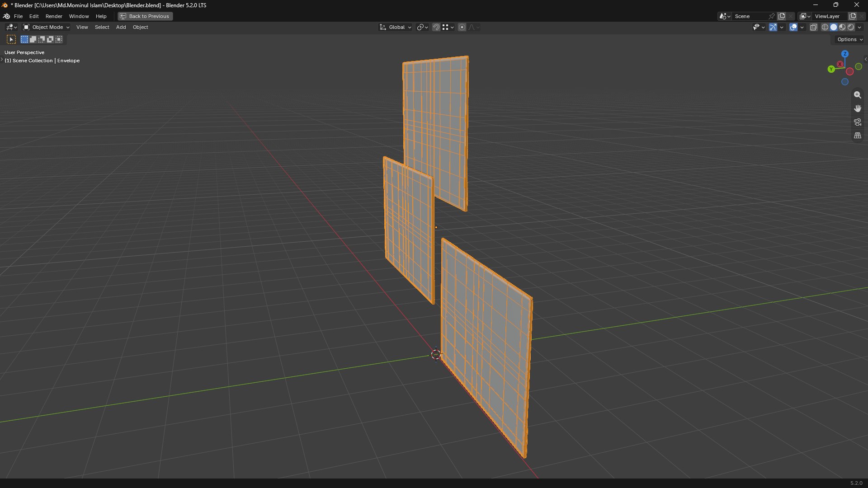This screenshot has height=488, width=868.
Task: Open the viewport View menu
Action: [82, 27]
